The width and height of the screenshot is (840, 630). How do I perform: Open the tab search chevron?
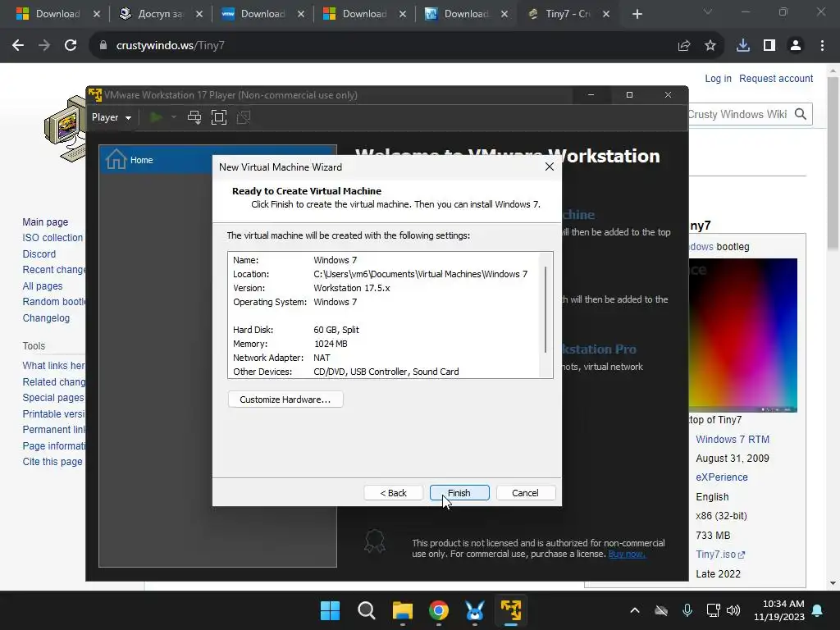click(708, 11)
